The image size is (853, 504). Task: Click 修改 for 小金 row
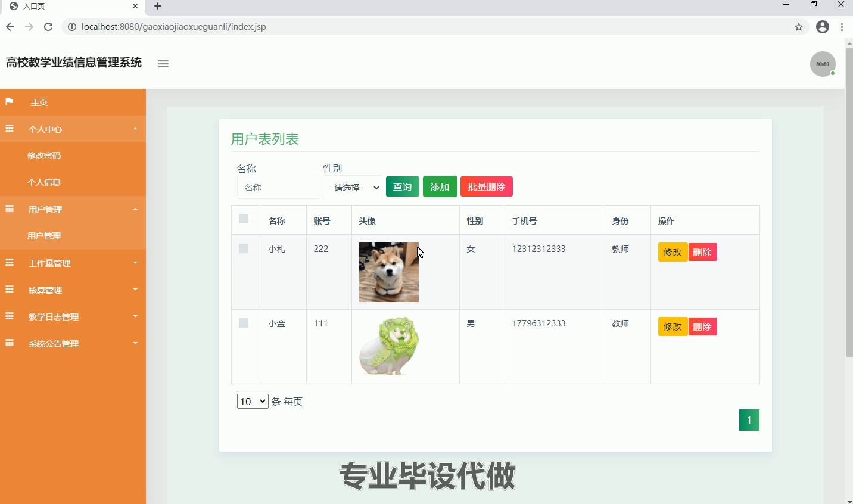click(x=673, y=326)
